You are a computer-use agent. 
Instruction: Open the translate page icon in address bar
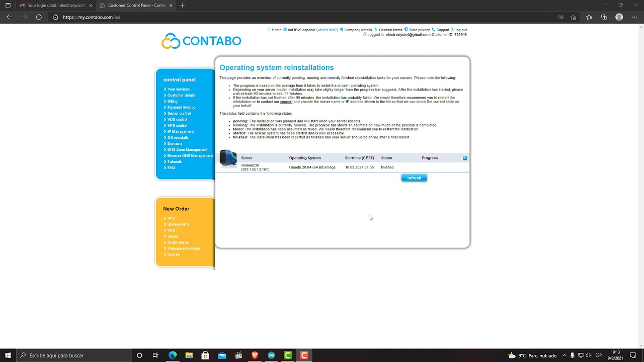pyautogui.click(x=560, y=17)
